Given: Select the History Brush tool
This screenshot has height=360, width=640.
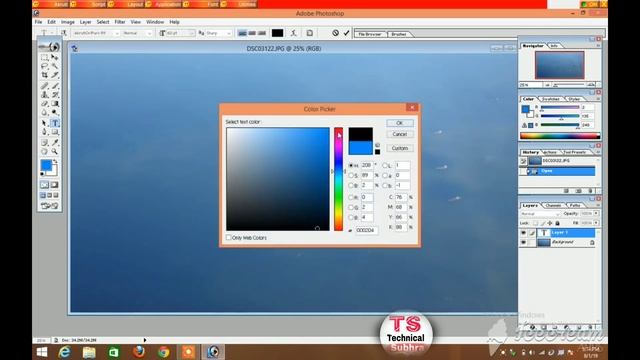Looking at the screenshot, I should tap(55, 95).
